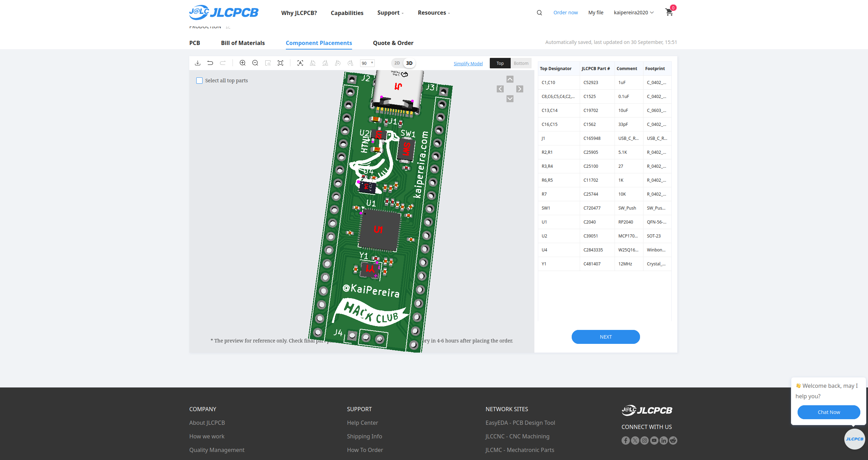The height and width of the screenshot is (460, 868).
Task: Open the Support dropdown menu
Action: pos(390,13)
